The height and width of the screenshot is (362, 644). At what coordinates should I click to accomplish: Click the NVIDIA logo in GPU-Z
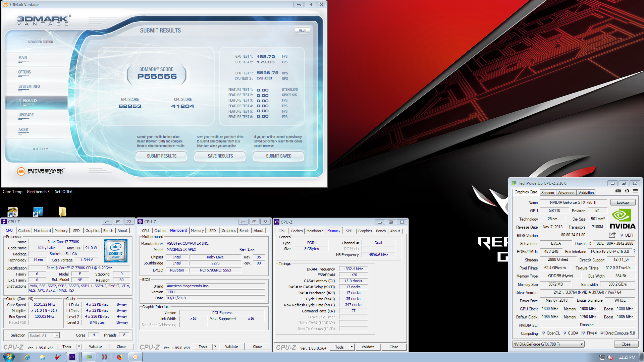tap(622, 219)
